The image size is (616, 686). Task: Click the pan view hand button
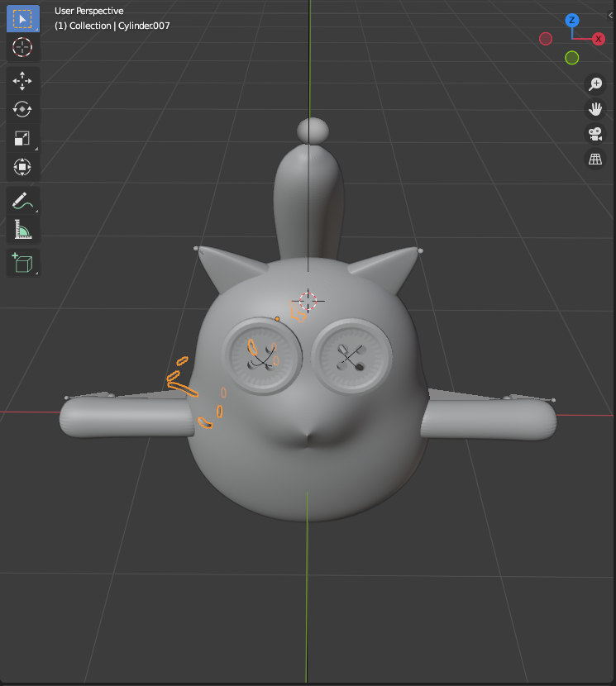click(595, 108)
